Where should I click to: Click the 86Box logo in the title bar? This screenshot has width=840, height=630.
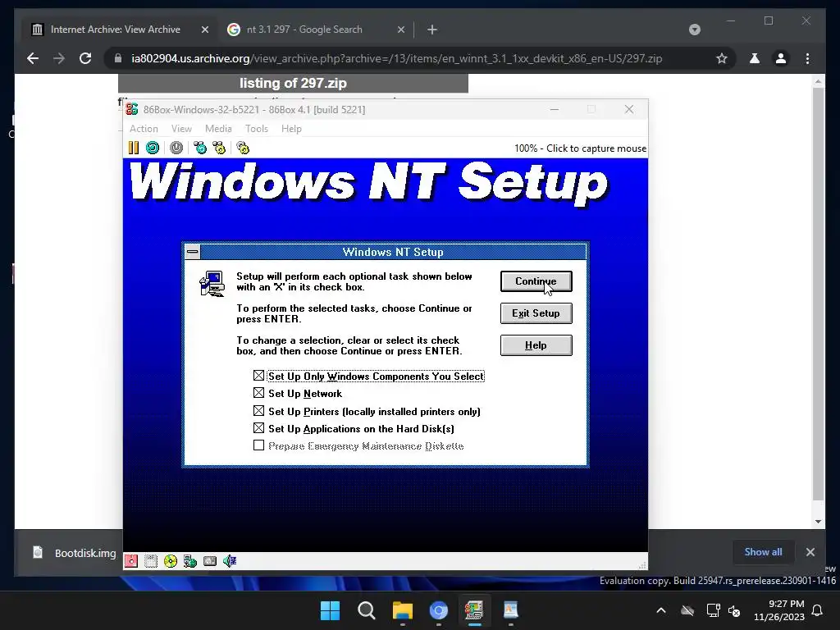pos(132,109)
